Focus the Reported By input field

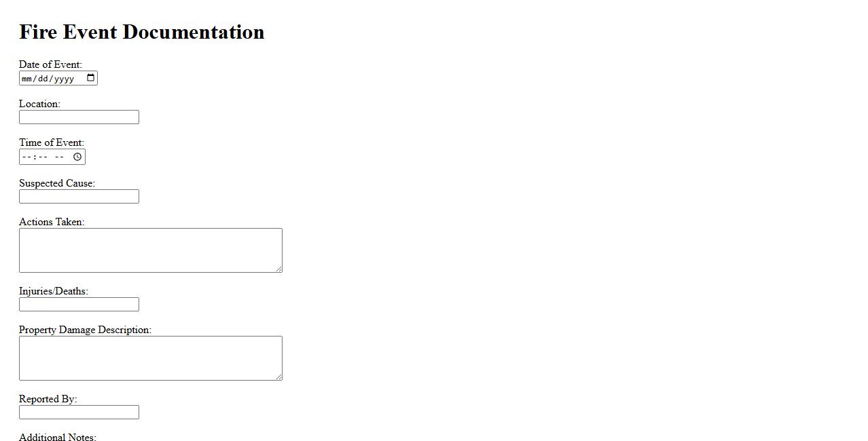tap(79, 413)
